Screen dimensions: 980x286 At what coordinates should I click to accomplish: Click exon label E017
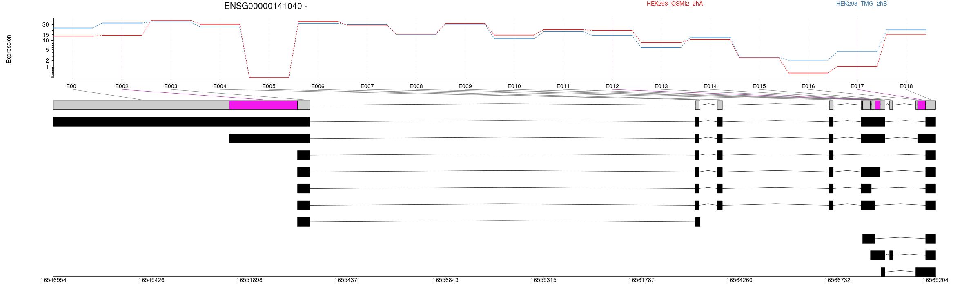(x=857, y=86)
